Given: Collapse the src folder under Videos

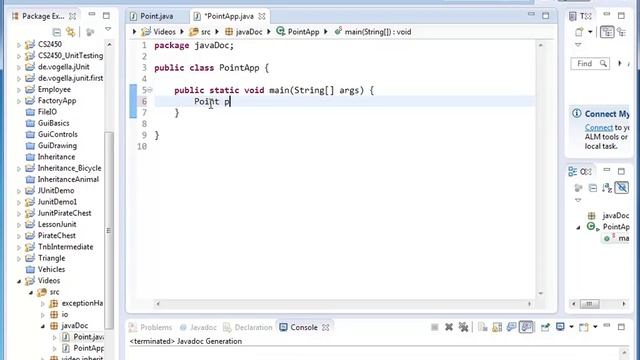Looking at the screenshot, I should (31, 292).
